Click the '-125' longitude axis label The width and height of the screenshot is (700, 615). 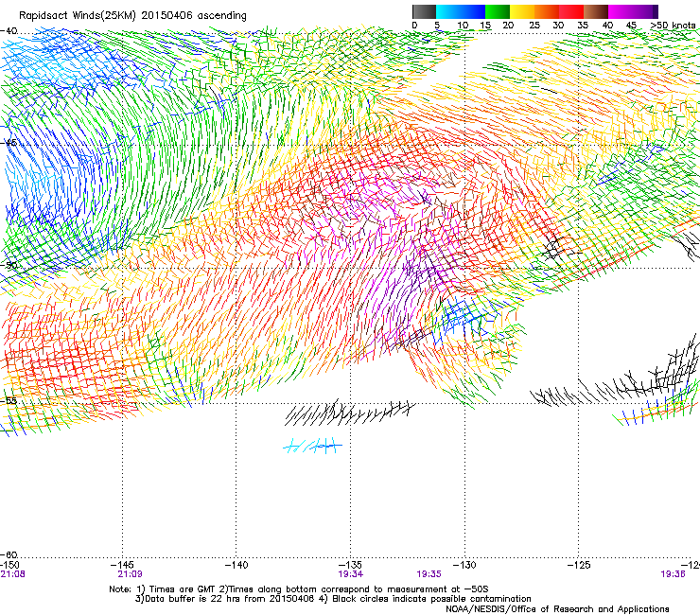(579, 565)
